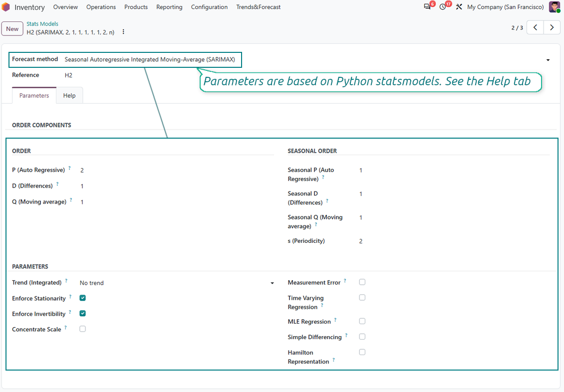
Task: Go to the previous record arrow
Action: 535,27
